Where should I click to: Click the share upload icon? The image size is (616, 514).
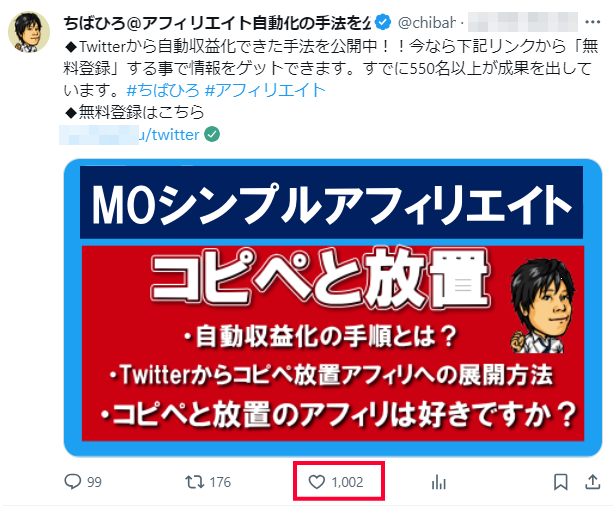592,482
